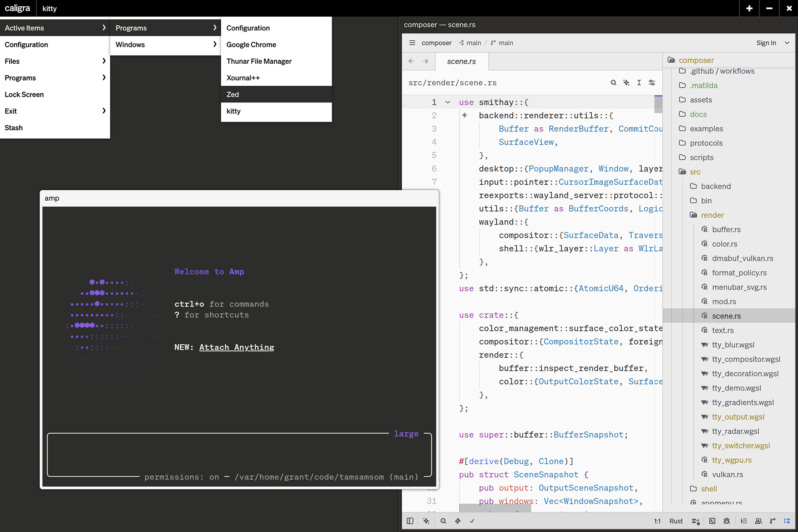Open project search magnifier in the status bar
Screen dimensions: 798x532
click(443, 521)
